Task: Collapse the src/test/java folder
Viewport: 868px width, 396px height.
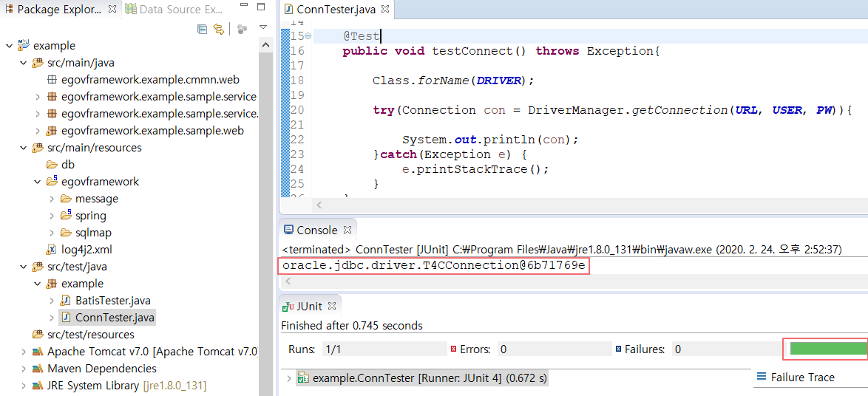Action: click(23, 267)
